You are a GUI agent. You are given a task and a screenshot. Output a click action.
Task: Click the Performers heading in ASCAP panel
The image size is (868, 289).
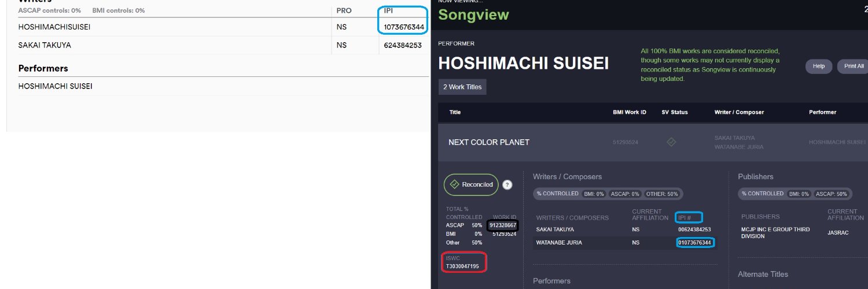coord(43,68)
